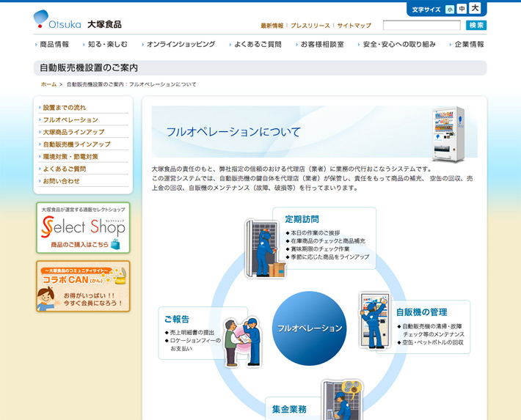This screenshot has width=521, height=420.
Task: Click the blue フルオペレーション circle
Action: tap(310, 328)
